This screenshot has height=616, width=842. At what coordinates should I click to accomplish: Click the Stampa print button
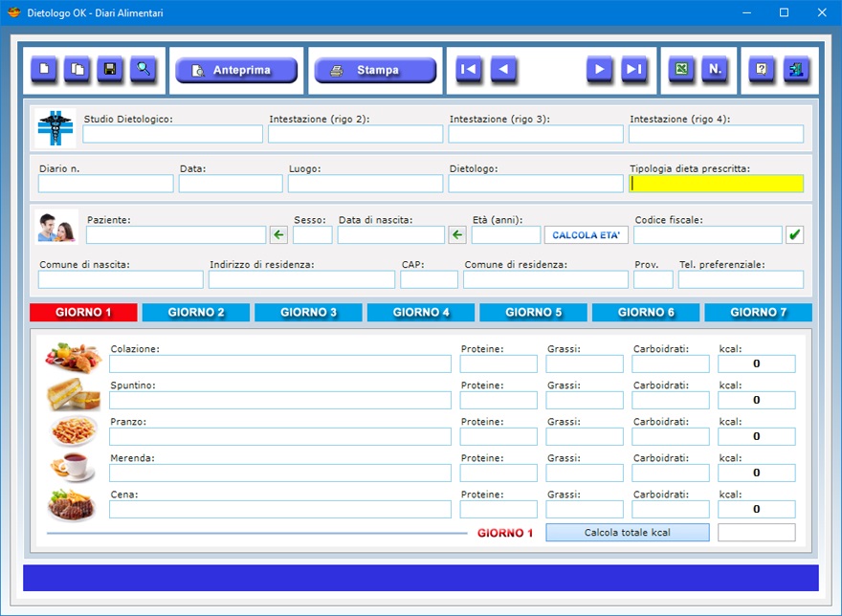[375, 70]
